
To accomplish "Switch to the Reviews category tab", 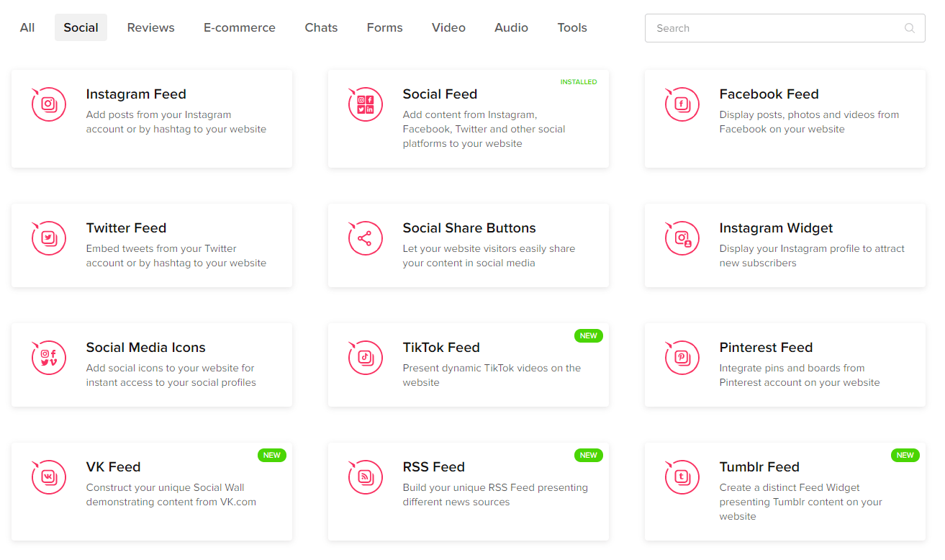I will pyautogui.click(x=151, y=27).
